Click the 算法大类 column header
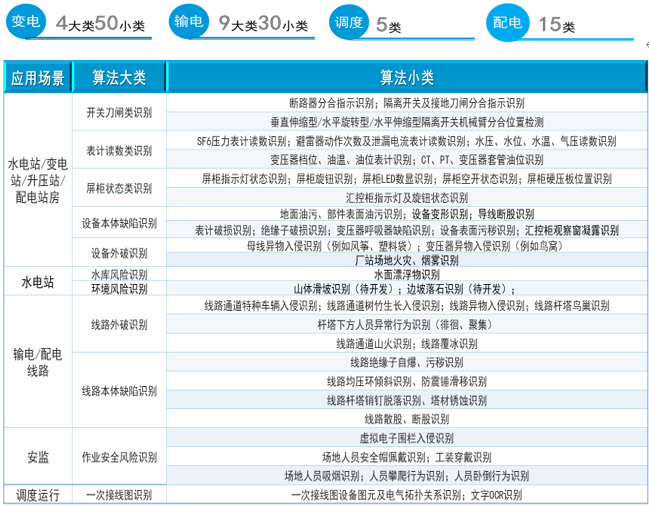649x506 pixels. pos(119,77)
